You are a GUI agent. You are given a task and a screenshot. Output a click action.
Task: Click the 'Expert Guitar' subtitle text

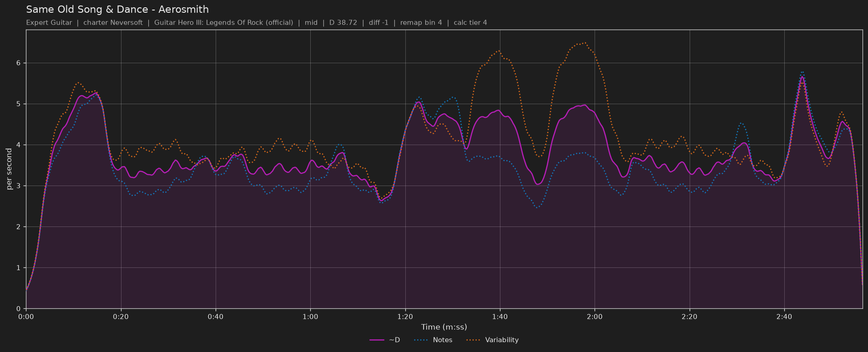(x=49, y=23)
